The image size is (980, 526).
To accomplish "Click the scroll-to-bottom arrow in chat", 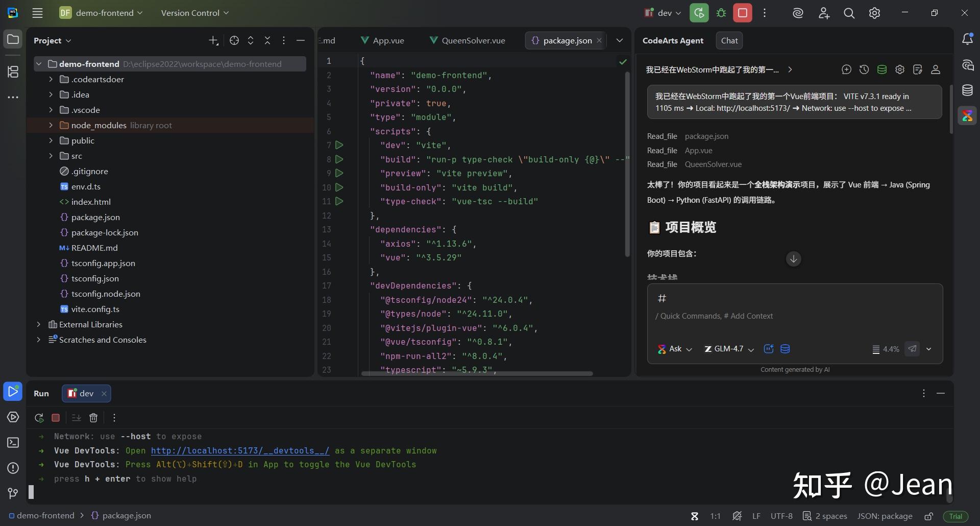I will pos(793,259).
